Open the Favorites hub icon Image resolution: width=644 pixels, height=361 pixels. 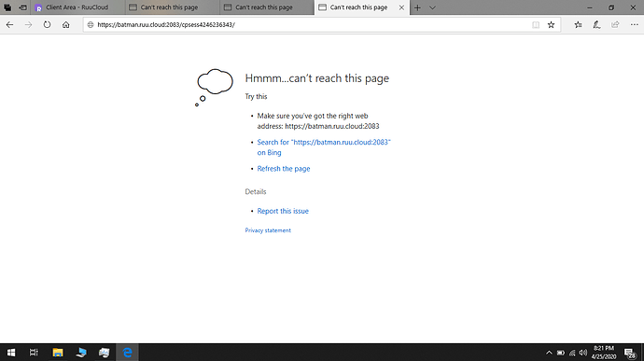579,24
